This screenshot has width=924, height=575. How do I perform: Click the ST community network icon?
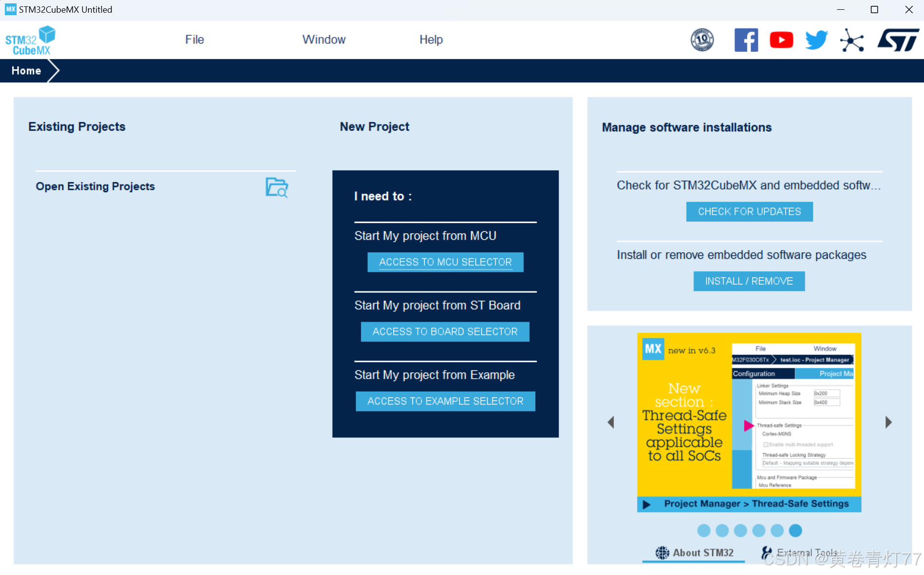coord(852,40)
